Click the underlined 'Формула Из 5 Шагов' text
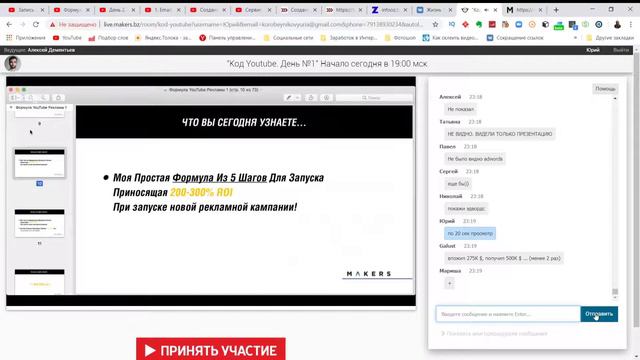This screenshot has height=360, width=640. click(x=220, y=178)
